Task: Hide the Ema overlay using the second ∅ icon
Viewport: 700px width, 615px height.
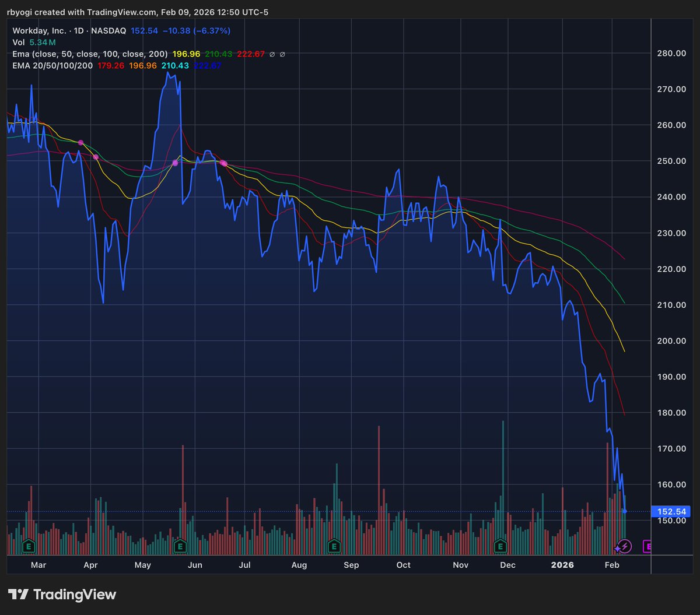Action: (282, 54)
